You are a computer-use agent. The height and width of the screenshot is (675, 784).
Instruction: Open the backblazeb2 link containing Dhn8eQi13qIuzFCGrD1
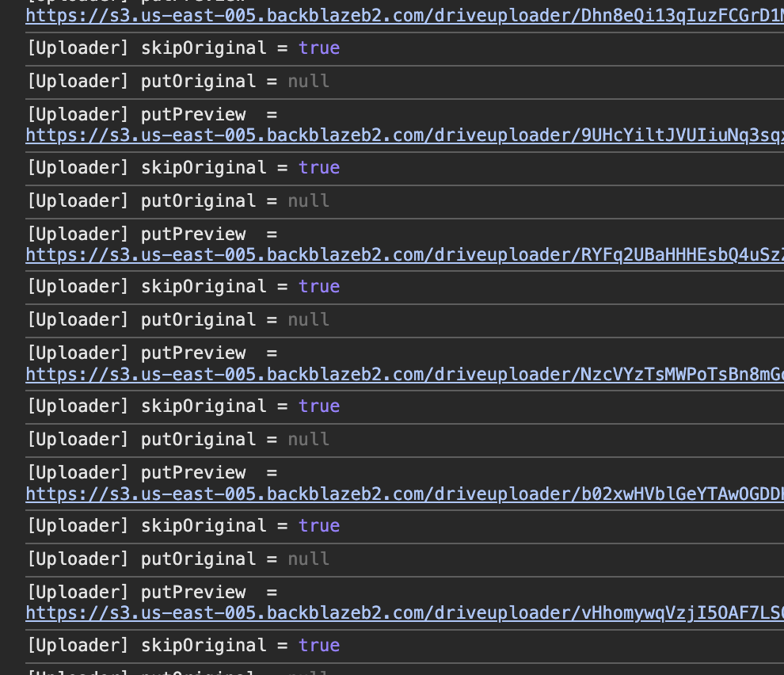click(405, 16)
